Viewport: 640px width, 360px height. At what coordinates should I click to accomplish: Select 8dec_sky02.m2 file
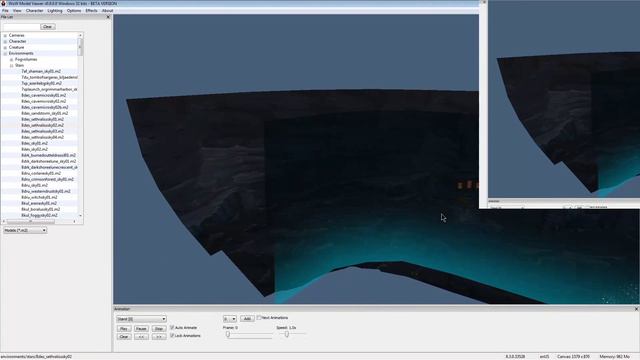point(34,149)
